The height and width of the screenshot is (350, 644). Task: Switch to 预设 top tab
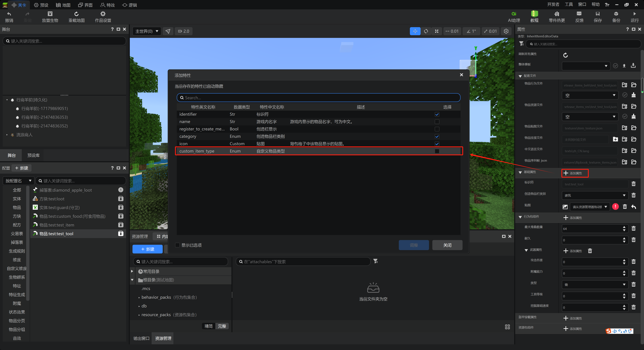(41, 5)
